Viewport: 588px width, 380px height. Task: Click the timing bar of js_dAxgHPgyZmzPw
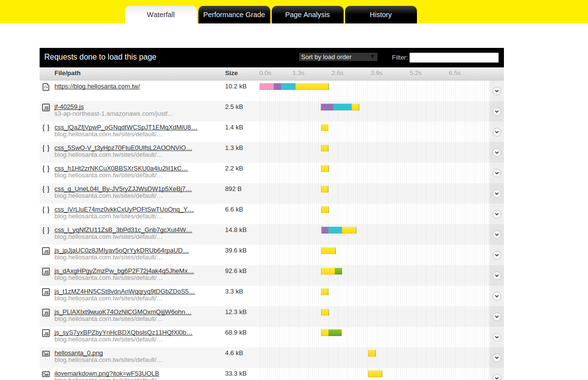(x=331, y=271)
